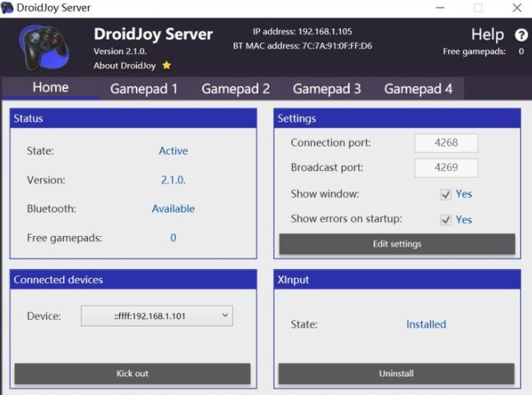Click the title bar DroidJoy app icon

[x=7, y=7]
